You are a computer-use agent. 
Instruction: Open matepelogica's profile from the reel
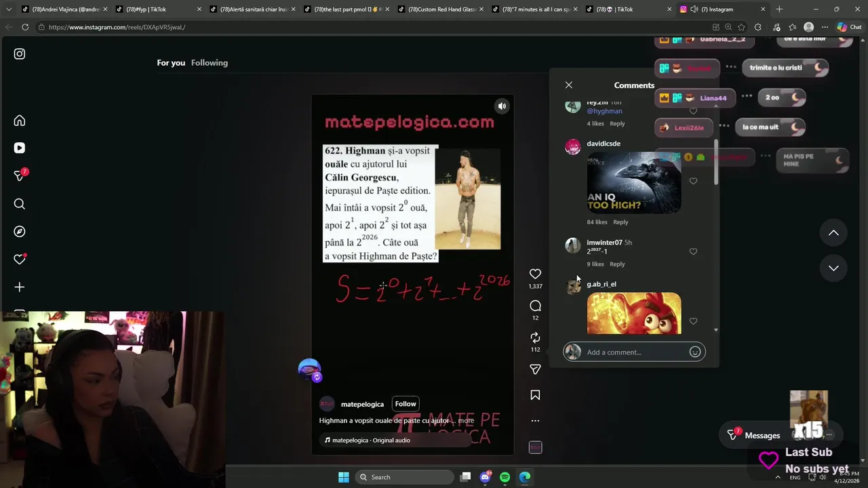[x=362, y=405]
